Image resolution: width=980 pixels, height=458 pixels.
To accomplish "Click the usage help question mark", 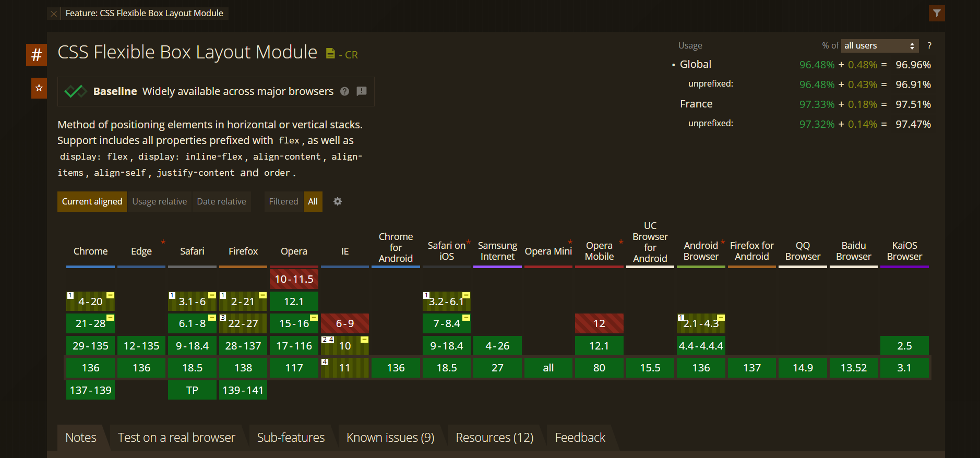I will tap(929, 46).
